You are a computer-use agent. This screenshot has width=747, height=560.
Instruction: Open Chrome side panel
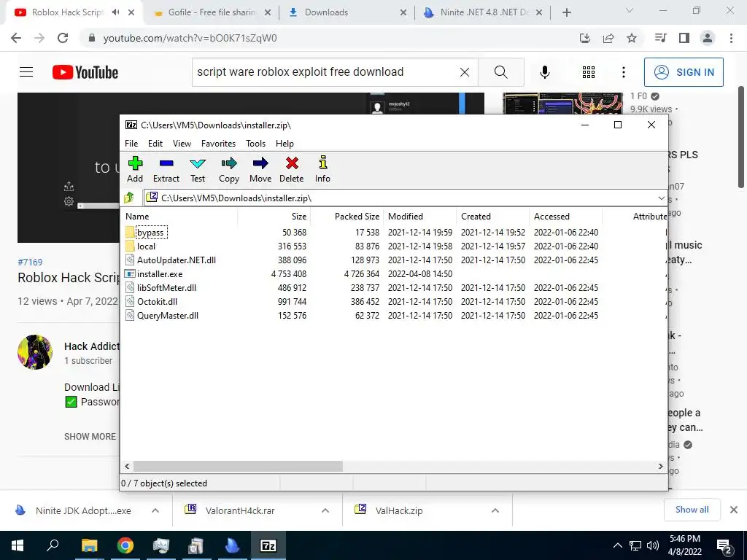click(x=684, y=38)
